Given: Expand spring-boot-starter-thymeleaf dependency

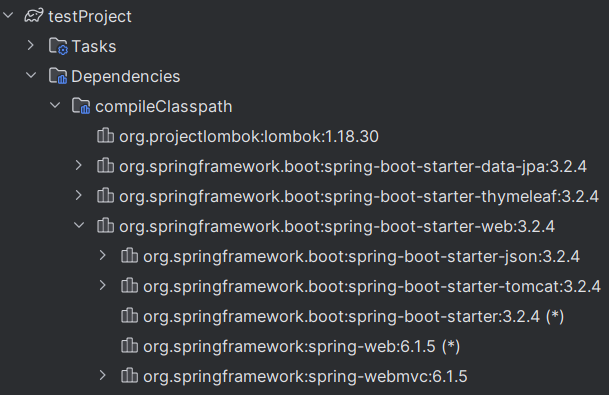Looking at the screenshot, I should (x=79, y=195).
